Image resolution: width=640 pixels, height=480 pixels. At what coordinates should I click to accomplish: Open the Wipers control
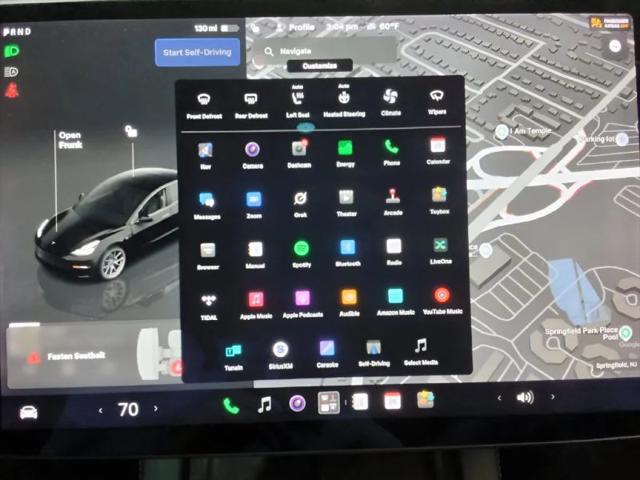(x=437, y=102)
